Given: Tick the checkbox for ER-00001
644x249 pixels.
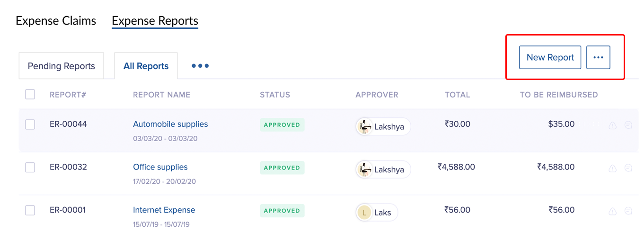Looking at the screenshot, I should pos(30,210).
